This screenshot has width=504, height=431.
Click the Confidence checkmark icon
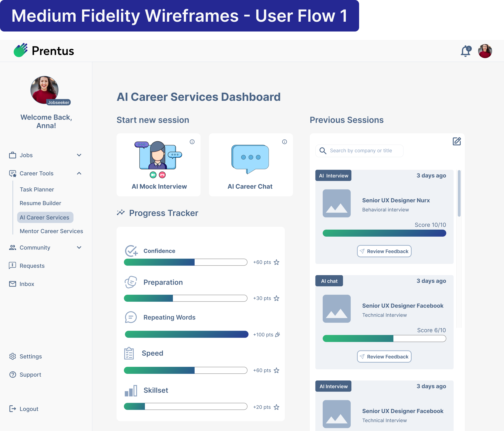point(131,251)
